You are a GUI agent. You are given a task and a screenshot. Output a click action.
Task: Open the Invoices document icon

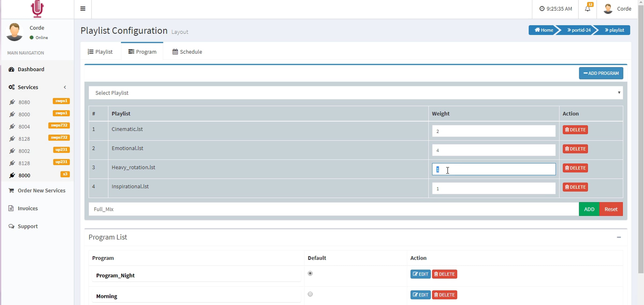click(11, 208)
